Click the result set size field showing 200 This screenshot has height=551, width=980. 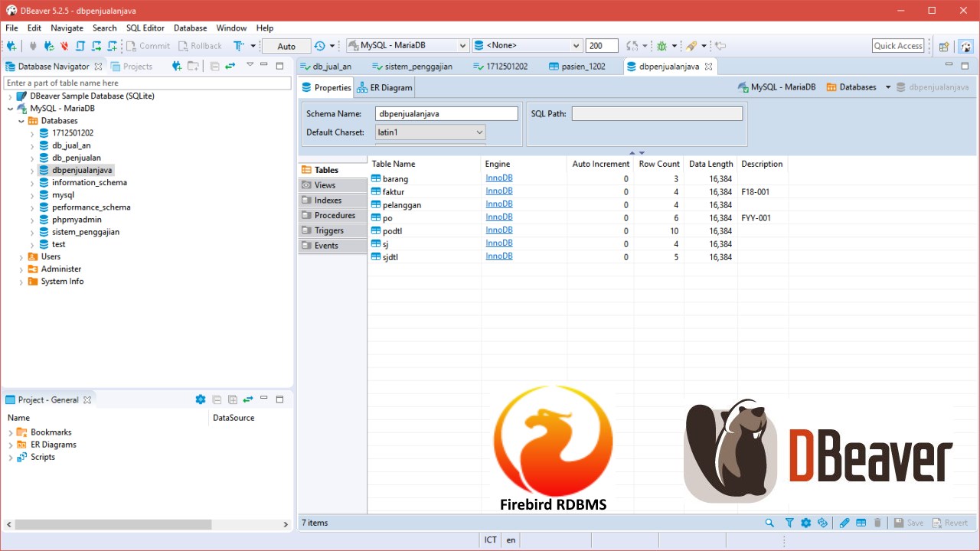point(602,46)
